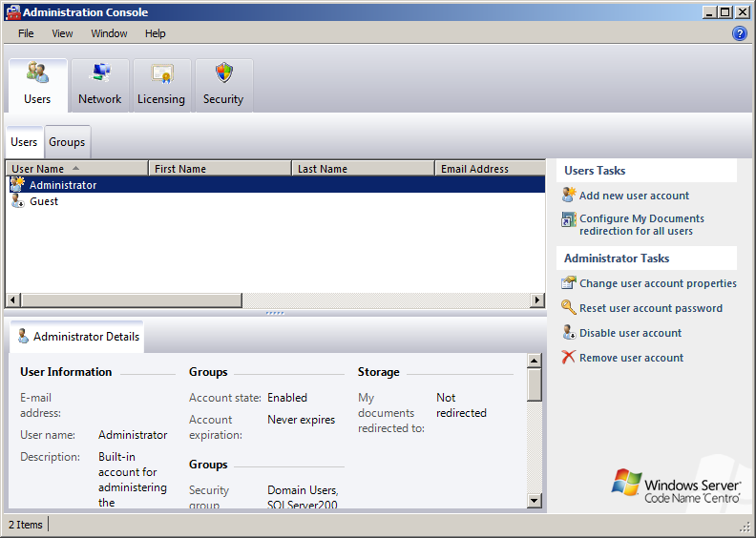The width and height of the screenshot is (756, 538).
Task: Click right arrow of horizontal scrollbar
Action: tap(536, 300)
